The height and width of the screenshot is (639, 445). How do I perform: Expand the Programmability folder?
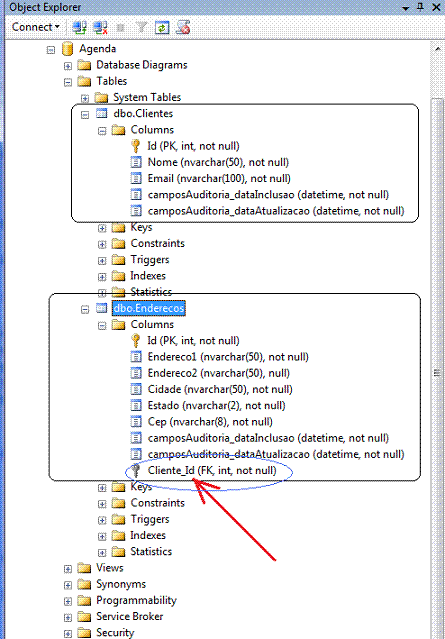coord(68,601)
